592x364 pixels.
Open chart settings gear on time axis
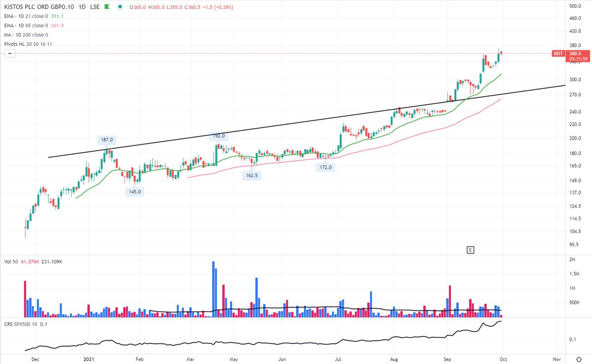(578, 359)
